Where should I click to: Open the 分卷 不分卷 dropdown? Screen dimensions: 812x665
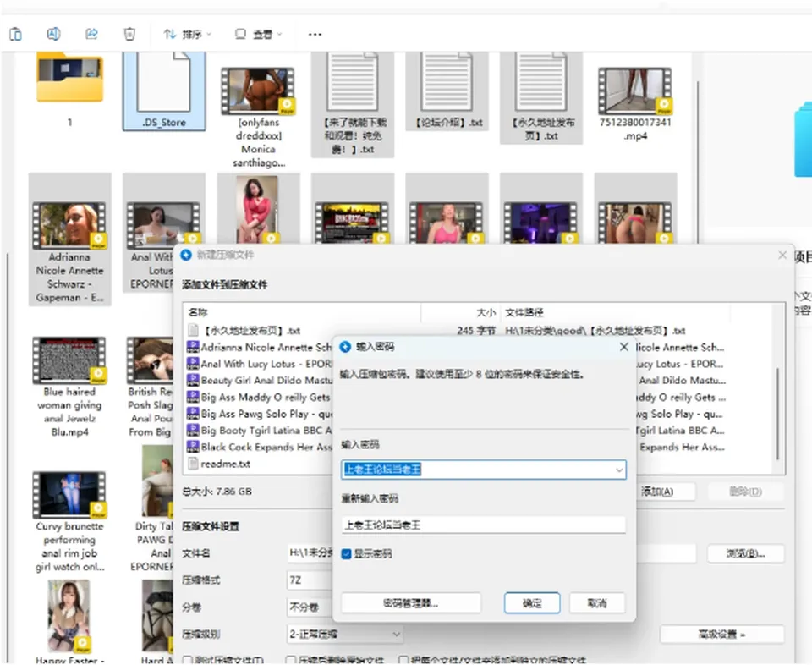310,607
